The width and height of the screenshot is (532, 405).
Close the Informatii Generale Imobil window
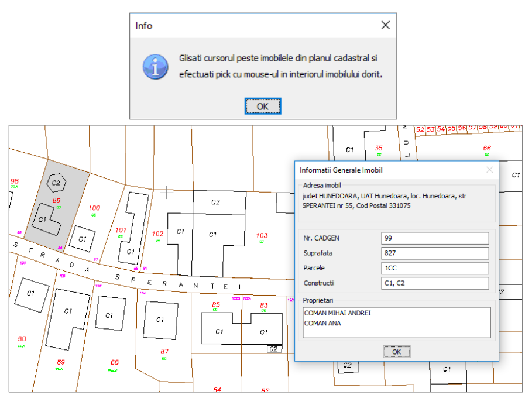(x=489, y=170)
